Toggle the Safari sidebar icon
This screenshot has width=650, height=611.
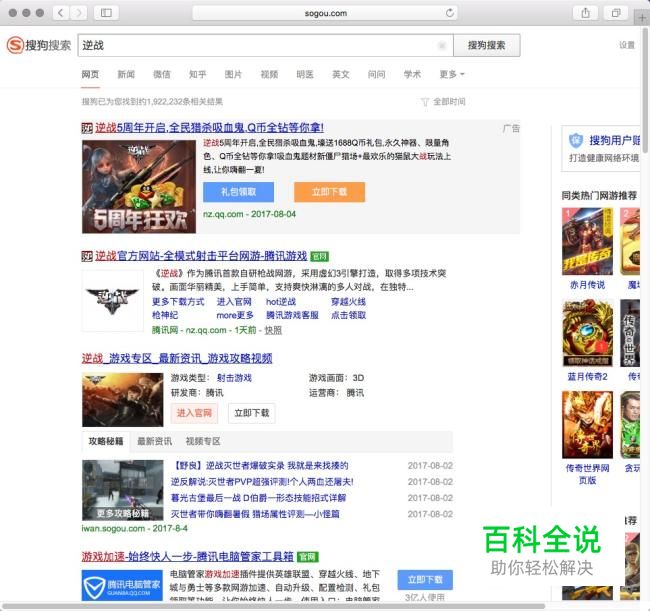pos(106,13)
